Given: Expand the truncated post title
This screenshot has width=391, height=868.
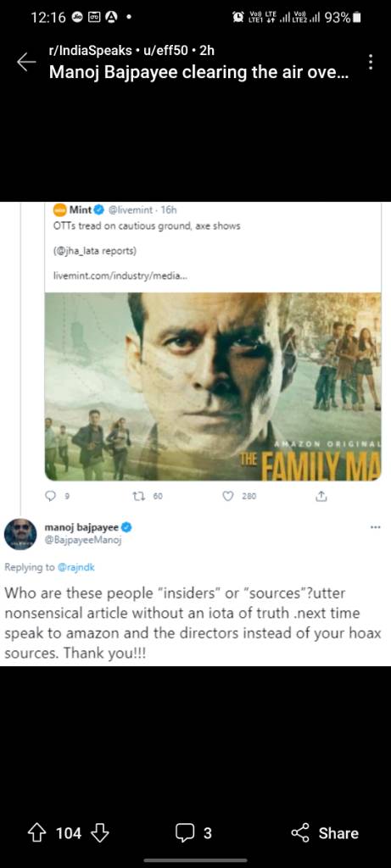Looking at the screenshot, I should [198, 72].
